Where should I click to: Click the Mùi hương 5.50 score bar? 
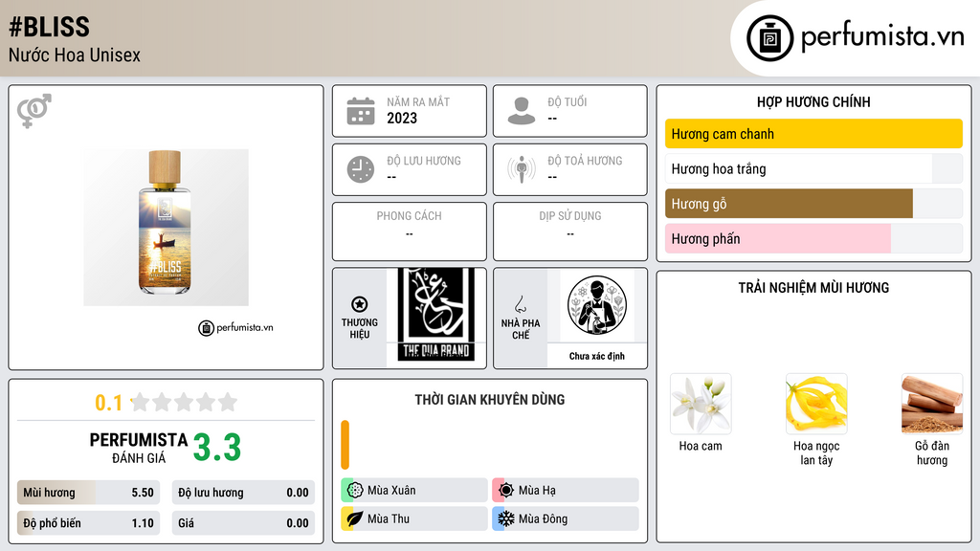[89, 493]
